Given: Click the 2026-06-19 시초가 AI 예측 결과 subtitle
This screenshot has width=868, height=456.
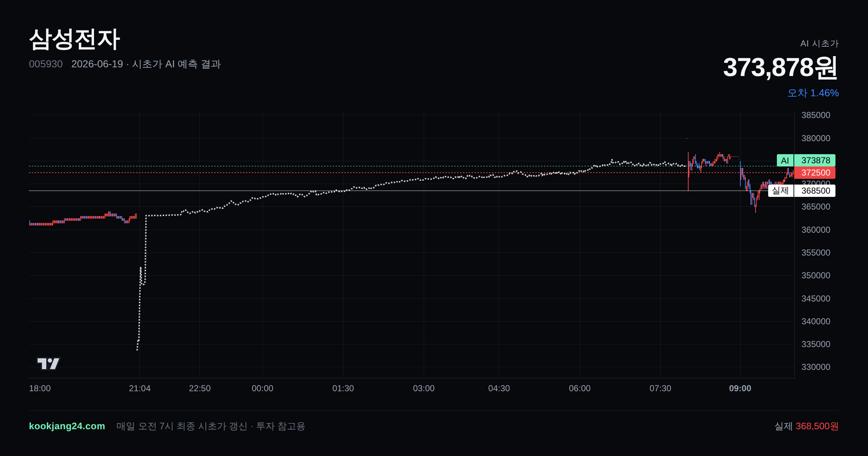Looking at the screenshot, I should 146,64.
